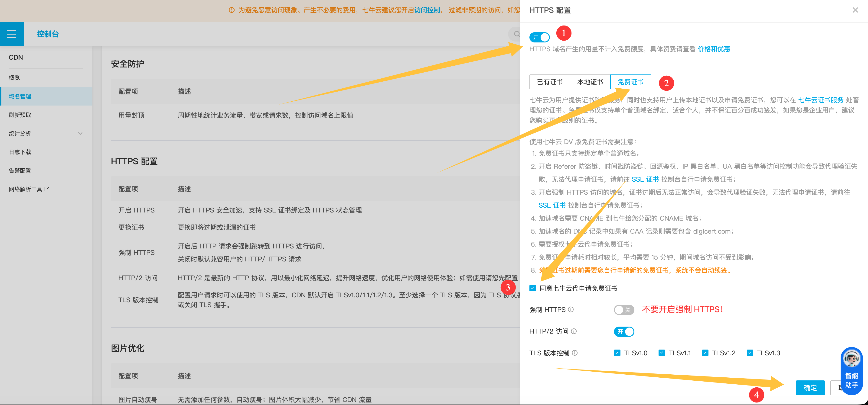This screenshot has width=868, height=405.
Task: Close the HTTPS 配置 panel
Action: pyautogui.click(x=855, y=10)
